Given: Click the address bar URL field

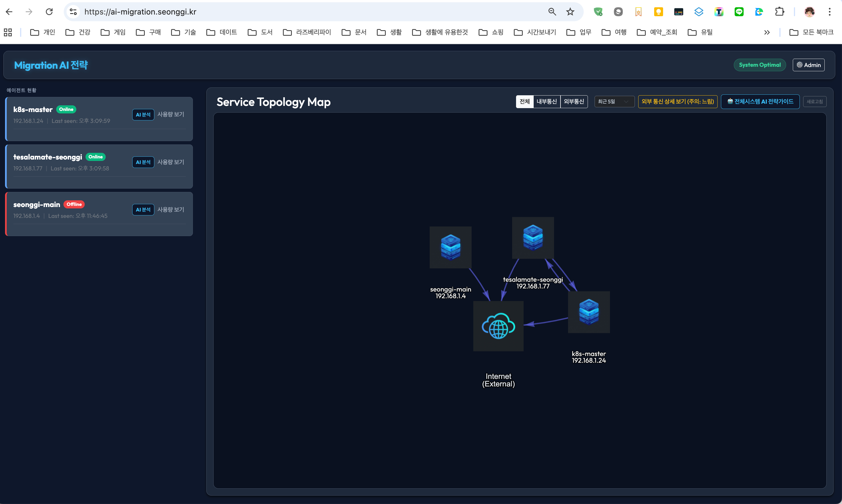Looking at the screenshot, I should [x=306, y=12].
